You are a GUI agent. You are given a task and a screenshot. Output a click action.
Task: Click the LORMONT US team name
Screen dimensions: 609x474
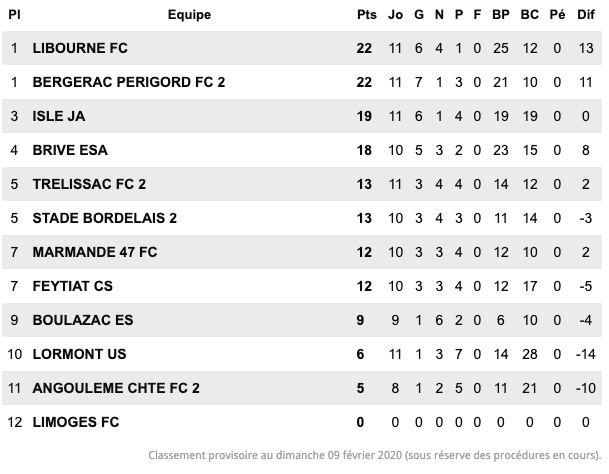[x=80, y=354]
